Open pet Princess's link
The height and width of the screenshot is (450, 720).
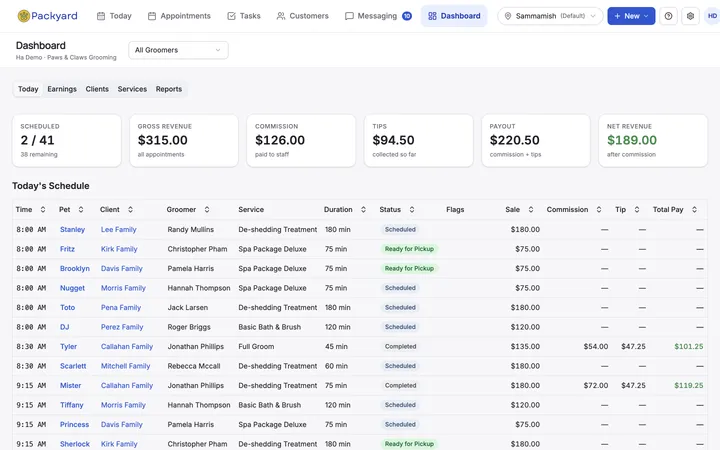tap(74, 425)
